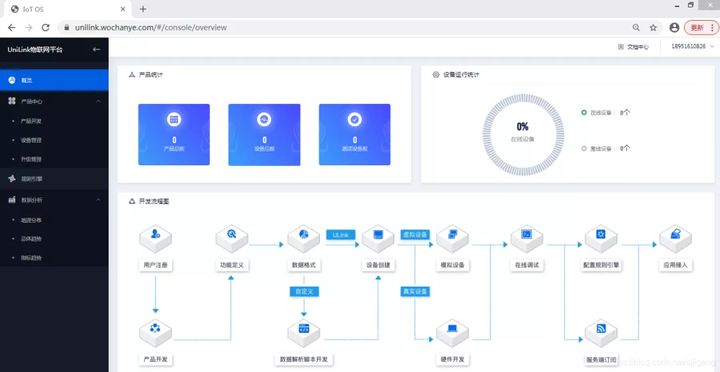Select the 在线调试 terminal cube icon
The image size is (720, 372).
(x=527, y=238)
